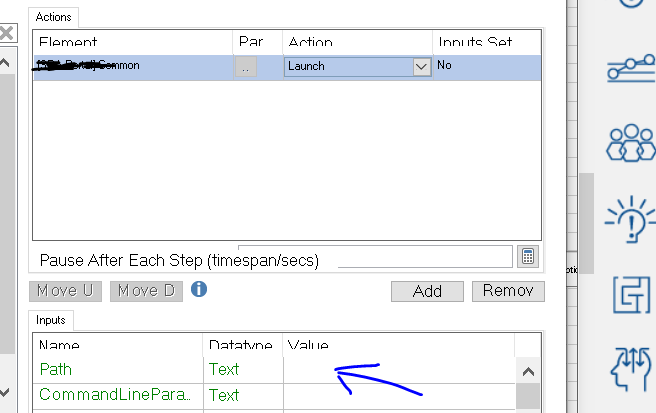Click the Move Down button
Image resolution: width=656 pixels, height=413 pixels.
[146, 291]
